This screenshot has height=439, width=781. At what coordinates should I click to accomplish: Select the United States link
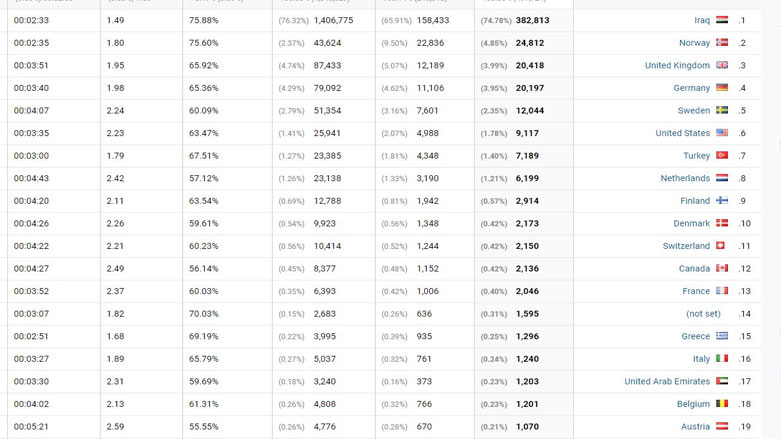682,133
